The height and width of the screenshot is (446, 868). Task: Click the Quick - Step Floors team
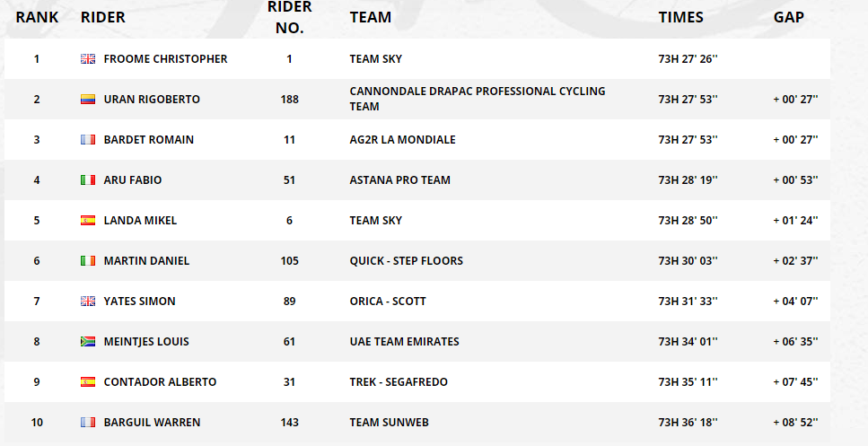[x=407, y=260]
